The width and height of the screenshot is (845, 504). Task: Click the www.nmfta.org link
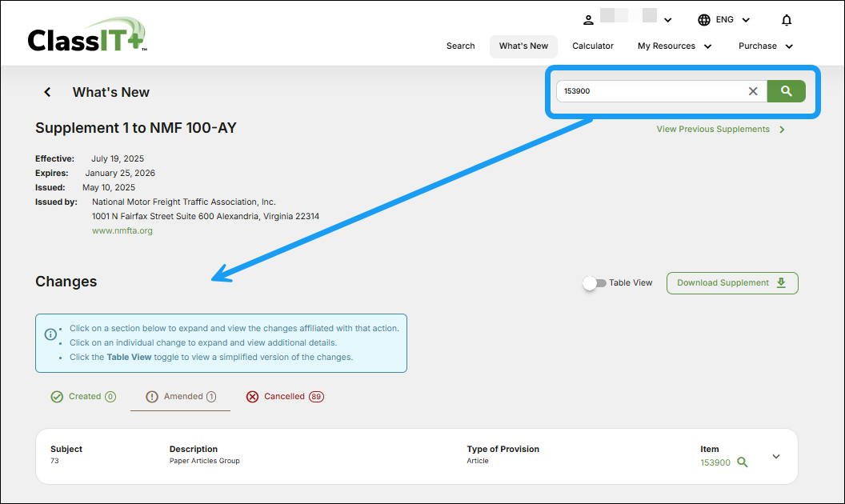(x=122, y=231)
